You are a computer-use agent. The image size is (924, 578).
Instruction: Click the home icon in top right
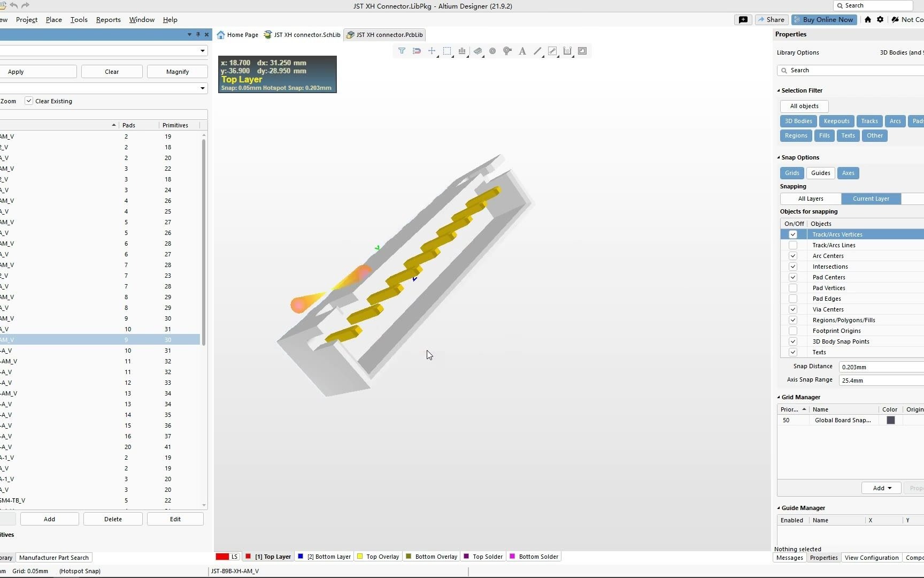point(868,20)
